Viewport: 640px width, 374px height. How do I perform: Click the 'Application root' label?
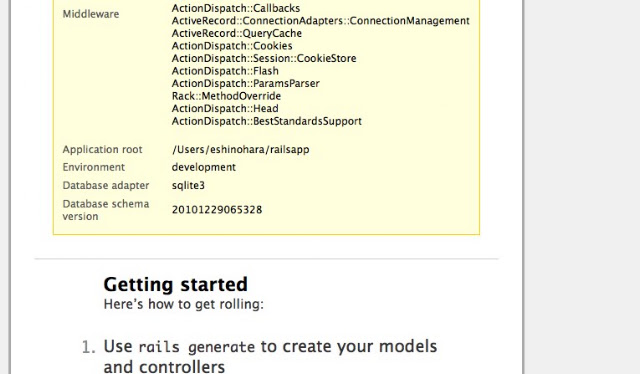coord(102,149)
